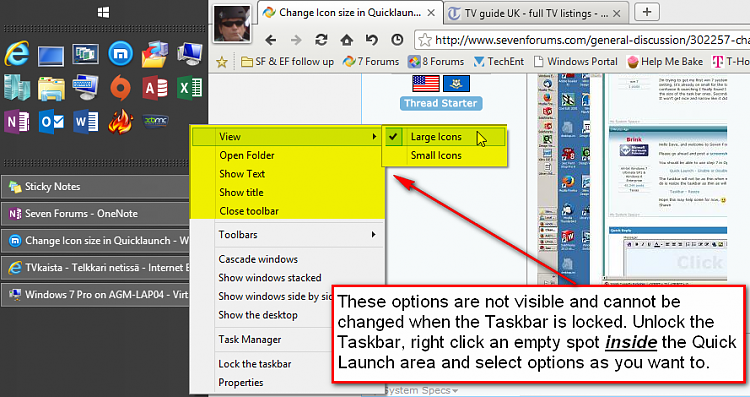Launch Microsoft Access from Quick Launch

pyautogui.click(x=155, y=88)
